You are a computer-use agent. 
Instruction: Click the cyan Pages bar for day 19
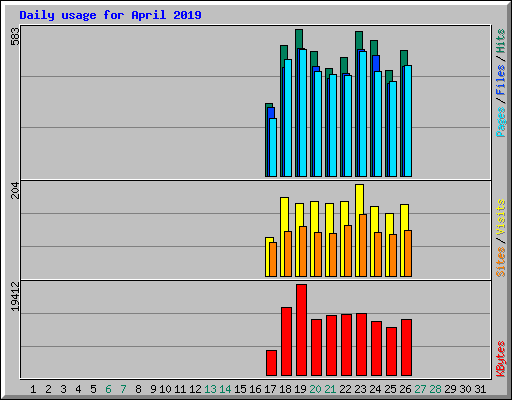[x=303, y=113]
